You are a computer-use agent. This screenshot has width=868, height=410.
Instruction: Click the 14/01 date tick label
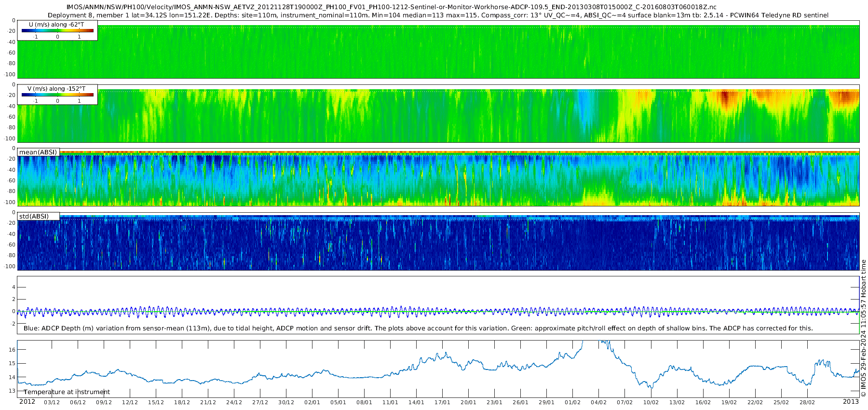point(417,402)
